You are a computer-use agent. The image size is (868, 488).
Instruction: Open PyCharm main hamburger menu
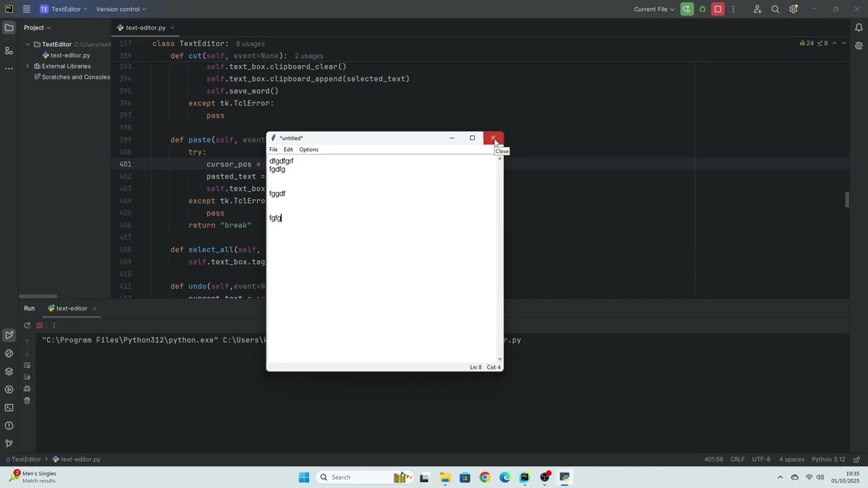pos(26,9)
